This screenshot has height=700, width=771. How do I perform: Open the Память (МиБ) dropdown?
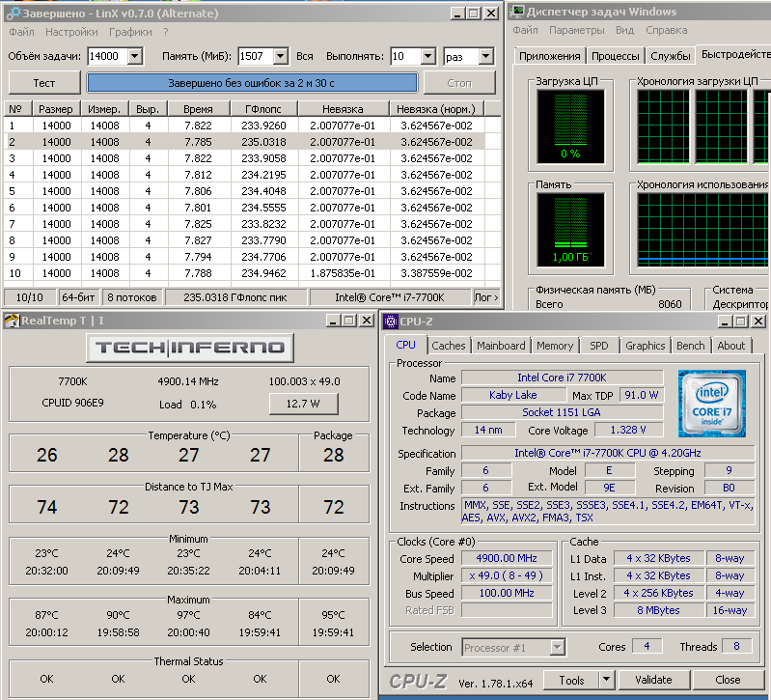pos(281,57)
